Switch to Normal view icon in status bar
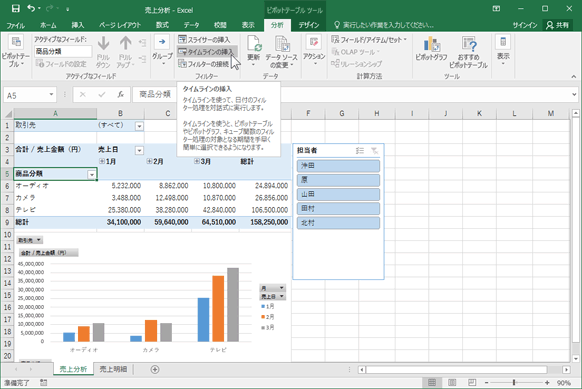This screenshot has height=389, width=582. 432,382
